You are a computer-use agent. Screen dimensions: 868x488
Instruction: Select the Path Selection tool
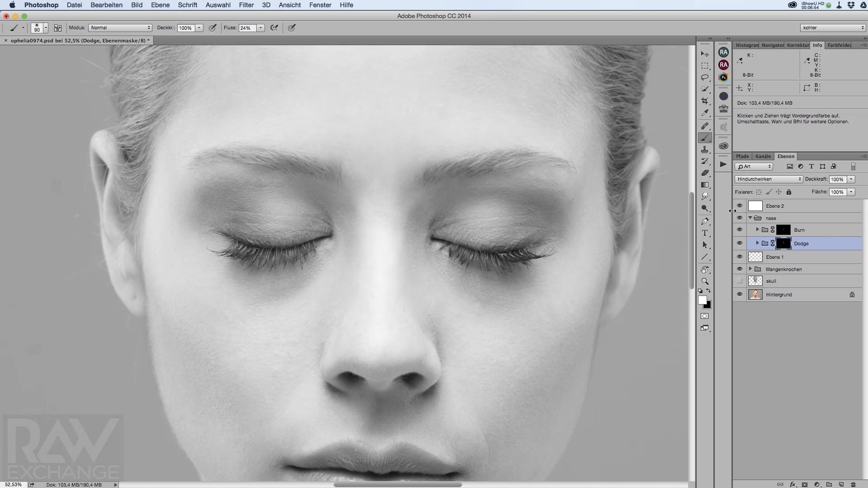(704, 245)
